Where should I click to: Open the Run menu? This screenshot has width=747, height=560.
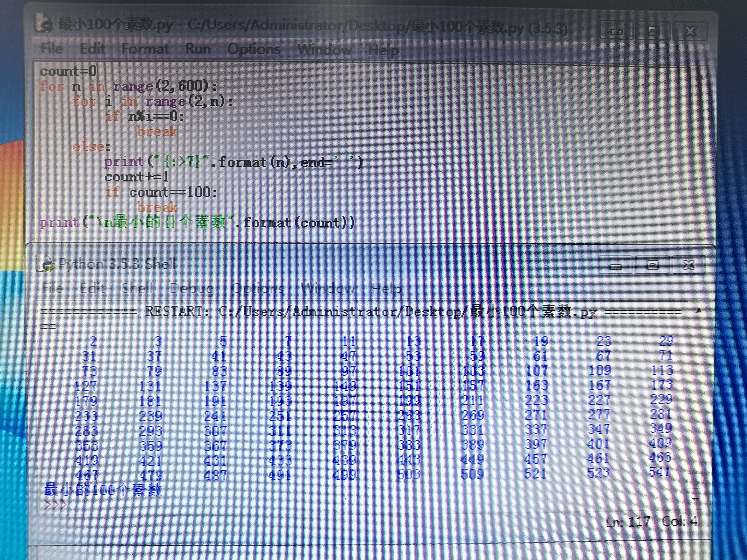click(198, 49)
